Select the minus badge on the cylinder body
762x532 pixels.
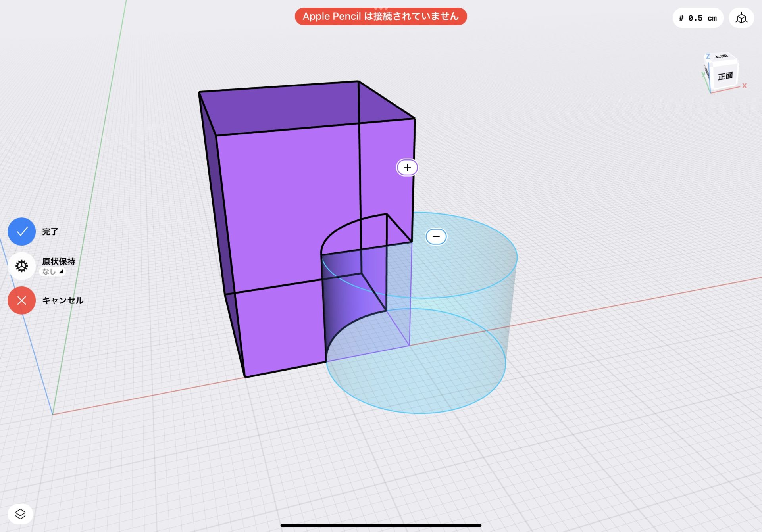pyautogui.click(x=437, y=236)
